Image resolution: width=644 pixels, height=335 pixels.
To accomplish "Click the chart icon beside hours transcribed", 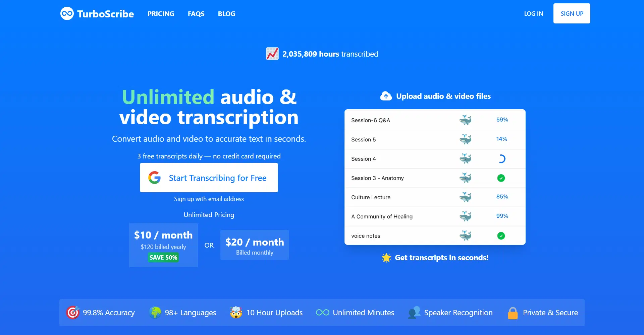I will click(272, 54).
